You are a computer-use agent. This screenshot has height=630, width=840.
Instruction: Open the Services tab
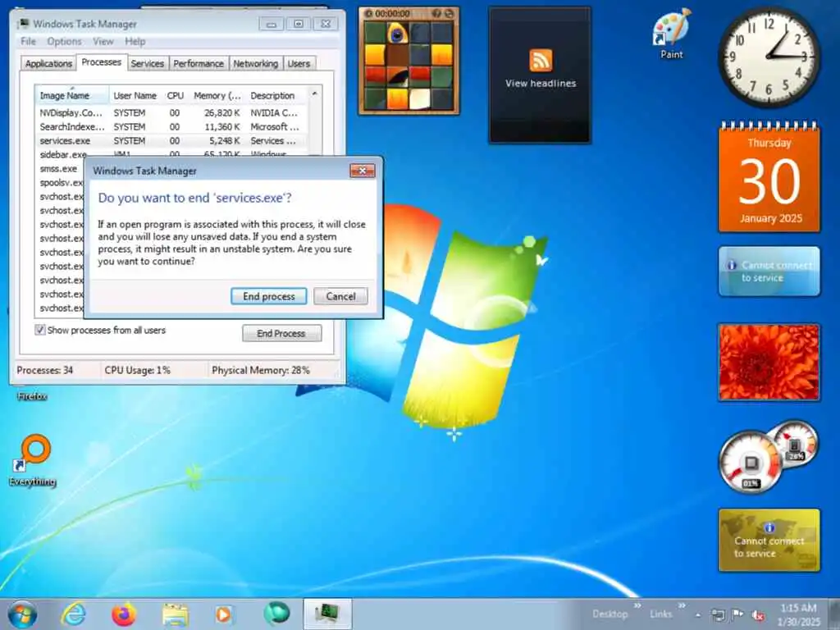pyautogui.click(x=148, y=63)
